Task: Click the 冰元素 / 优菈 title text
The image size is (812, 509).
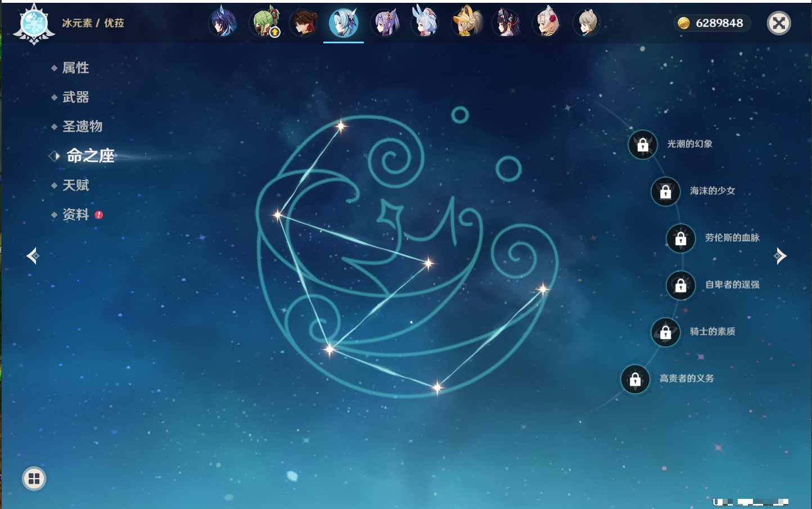Action: [x=93, y=23]
